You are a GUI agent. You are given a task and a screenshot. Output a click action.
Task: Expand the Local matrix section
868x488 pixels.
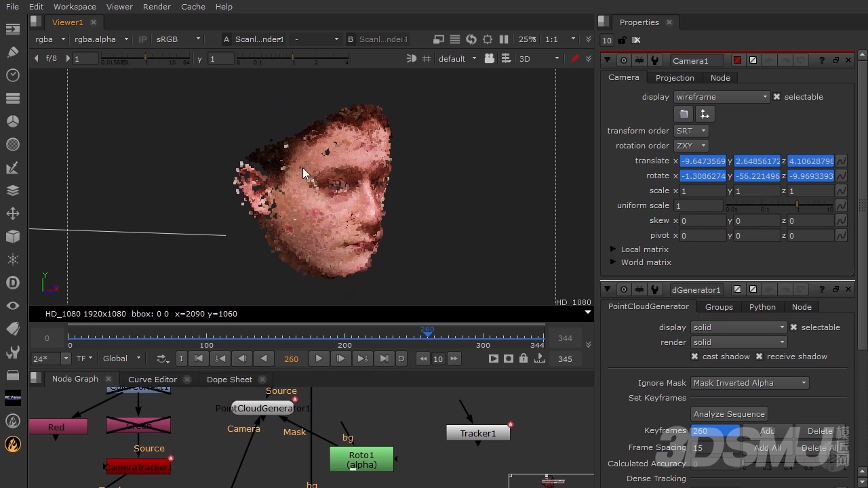[x=613, y=249]
